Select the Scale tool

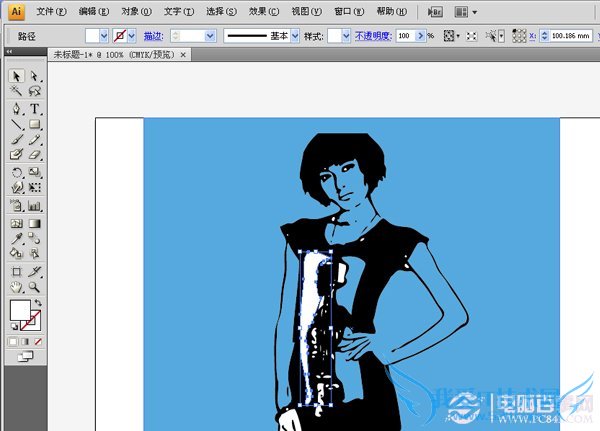click(34, 172)
